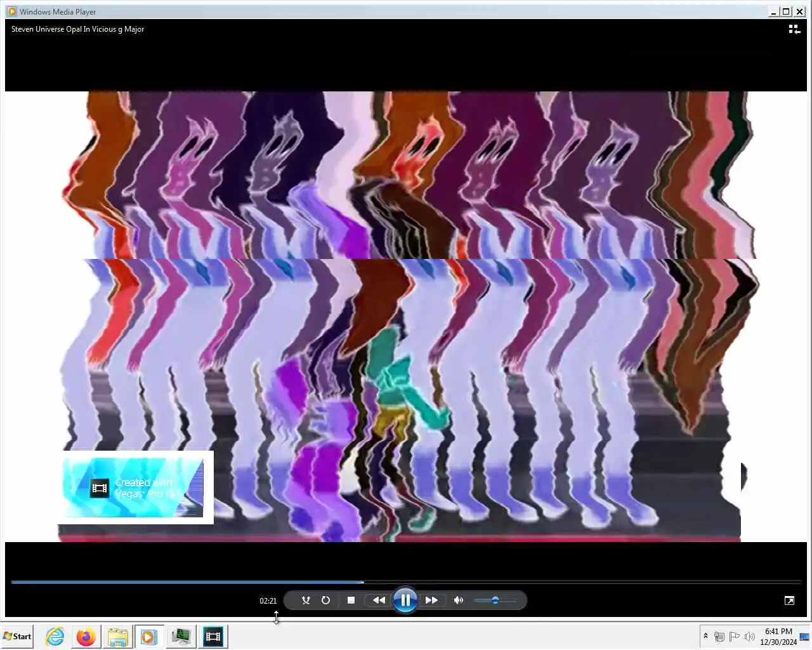Viewport: 812px width, 650px height.
Task: Switch to Library view icon
Action: [794, 29]
